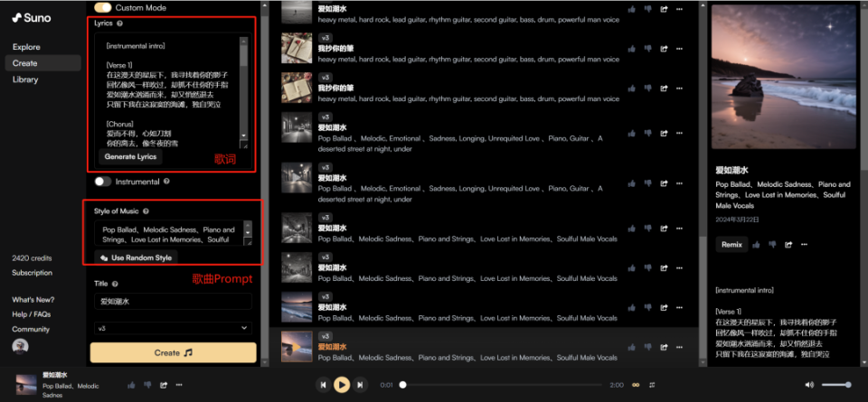Click the speaker volume icon
This screenshot has width=868, height=402.
(809, 385)
